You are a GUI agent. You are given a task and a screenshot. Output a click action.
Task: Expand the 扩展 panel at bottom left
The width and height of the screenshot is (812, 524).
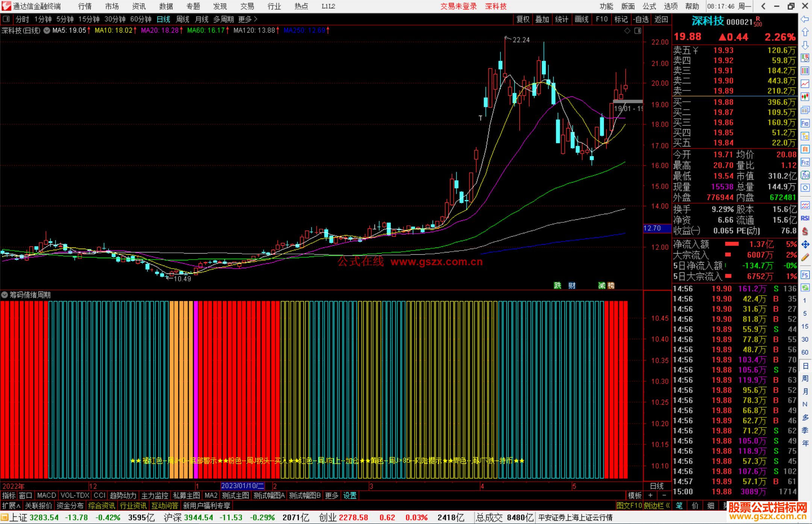11,506
